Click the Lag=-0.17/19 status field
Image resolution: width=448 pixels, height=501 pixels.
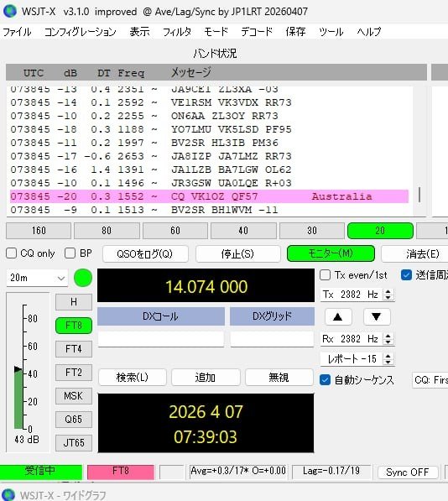pyautogui.click(x=331, y=472)
